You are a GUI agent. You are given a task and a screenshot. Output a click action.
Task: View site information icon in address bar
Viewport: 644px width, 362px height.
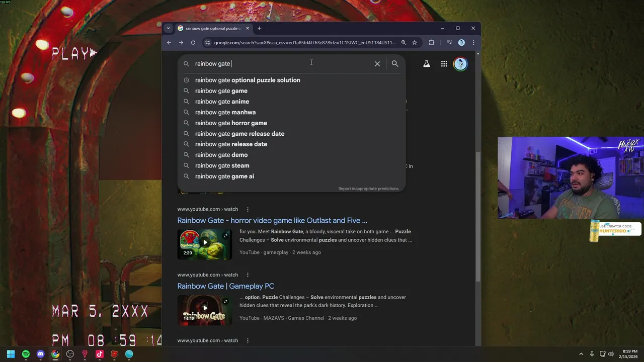207,43
